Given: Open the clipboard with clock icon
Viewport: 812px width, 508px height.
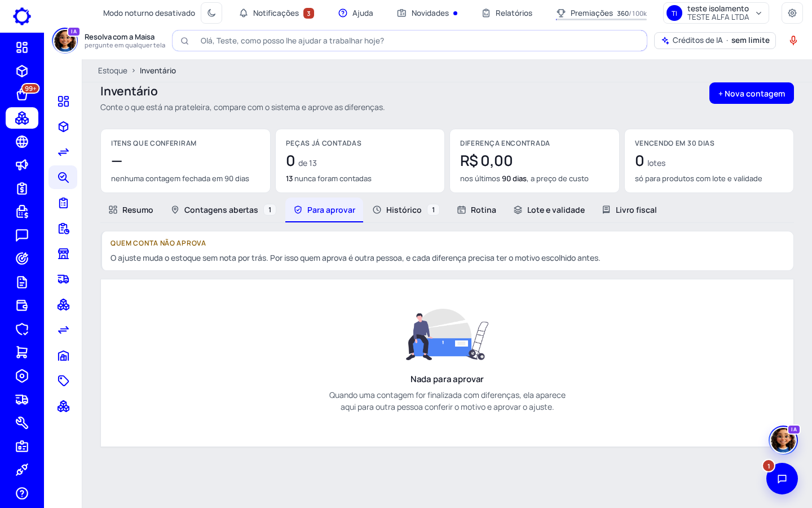Looking at the screenshot, I should pos(63,228).
